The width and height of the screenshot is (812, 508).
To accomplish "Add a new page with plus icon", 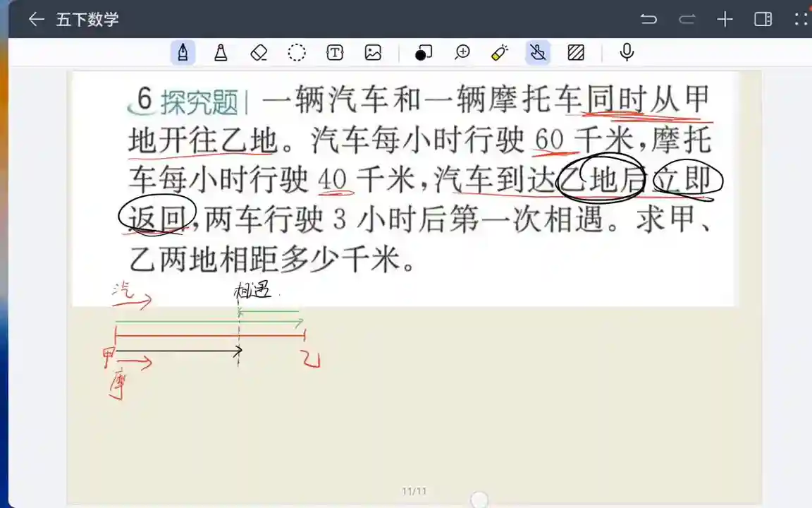I will pyautogui.click(x=725, y=19).
